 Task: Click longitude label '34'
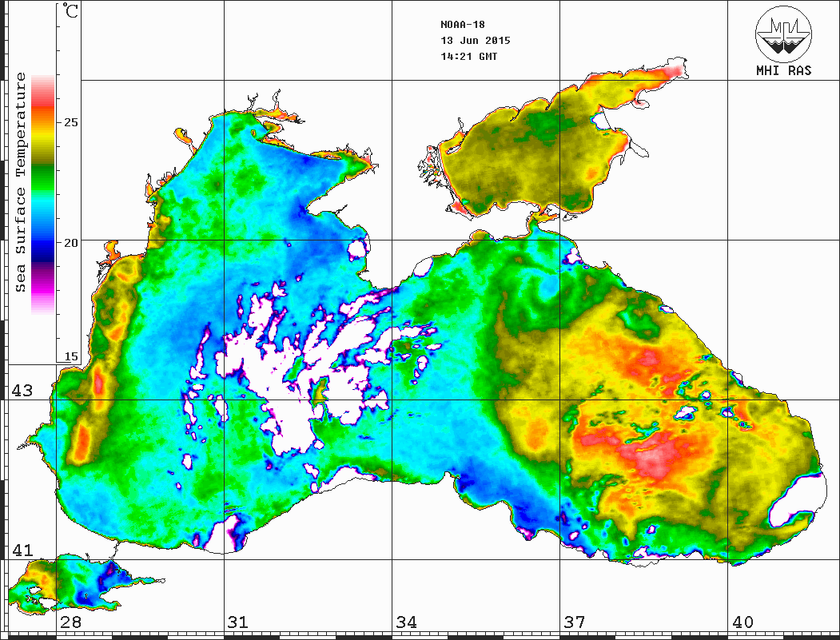(407, 622)
